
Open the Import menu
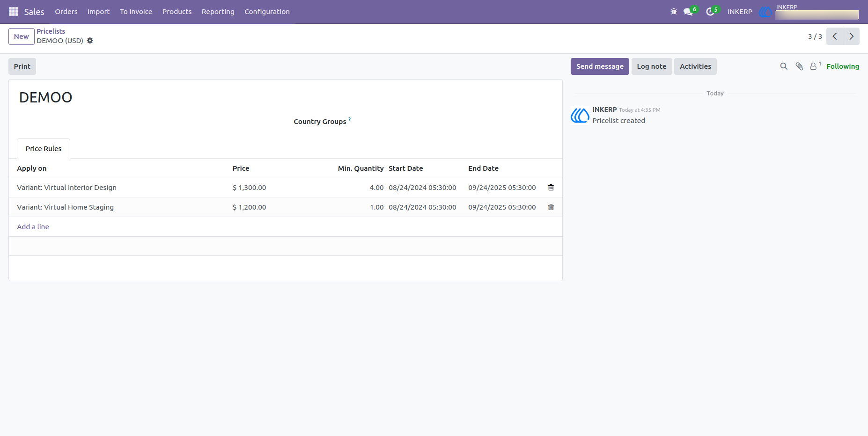point(98,12)
